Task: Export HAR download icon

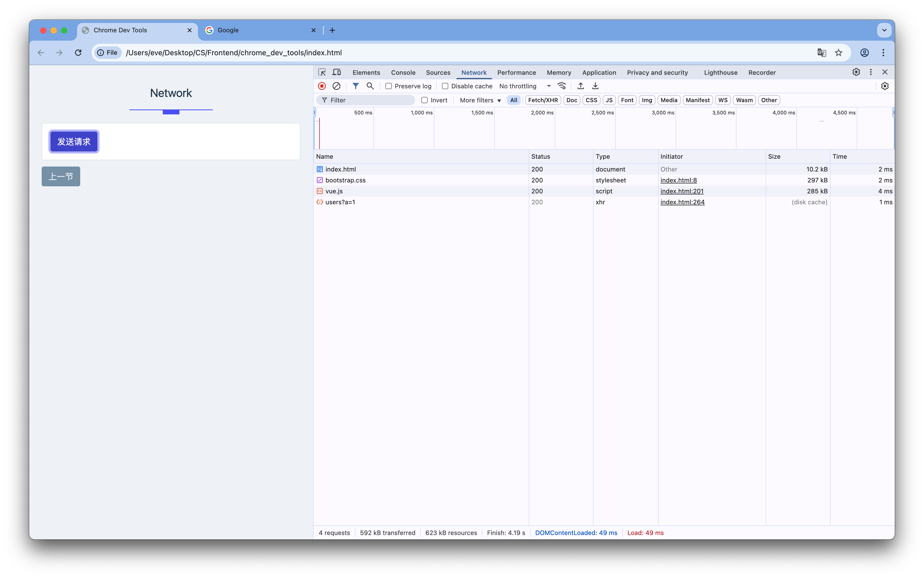Action: coord(595,86)
